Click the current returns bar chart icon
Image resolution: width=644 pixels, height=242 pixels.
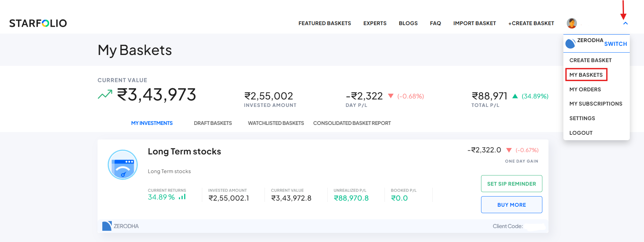point(182,197)
